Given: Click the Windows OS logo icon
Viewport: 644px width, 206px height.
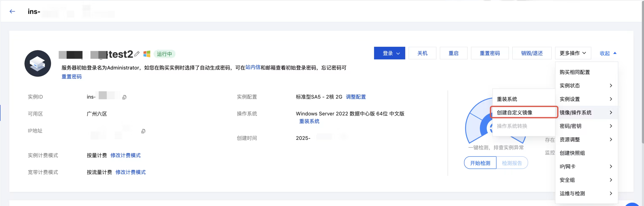Looking at the screenshot, I should click(x=147, y=54).
